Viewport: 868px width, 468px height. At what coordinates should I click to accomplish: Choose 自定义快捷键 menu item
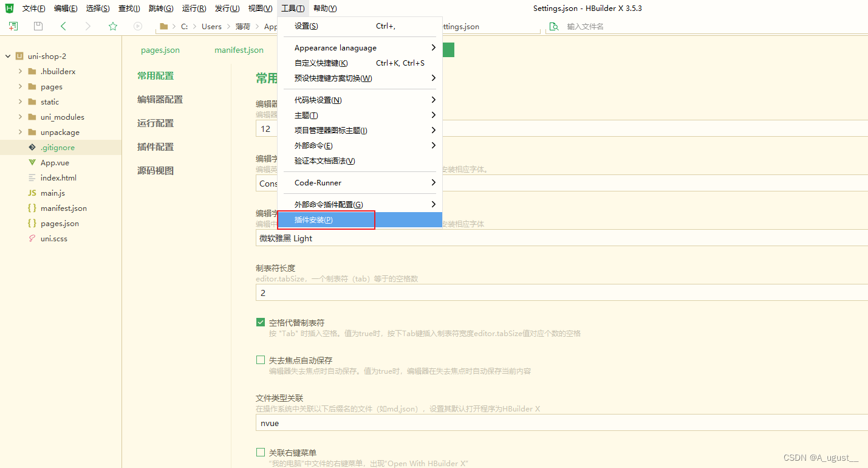click(360, 63)
